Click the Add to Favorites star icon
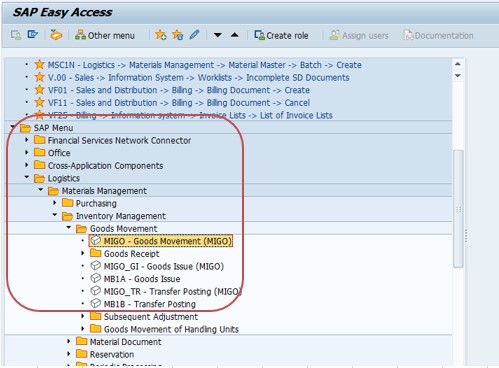Screen dimensions: 499x368 click(x=161, y=35)
